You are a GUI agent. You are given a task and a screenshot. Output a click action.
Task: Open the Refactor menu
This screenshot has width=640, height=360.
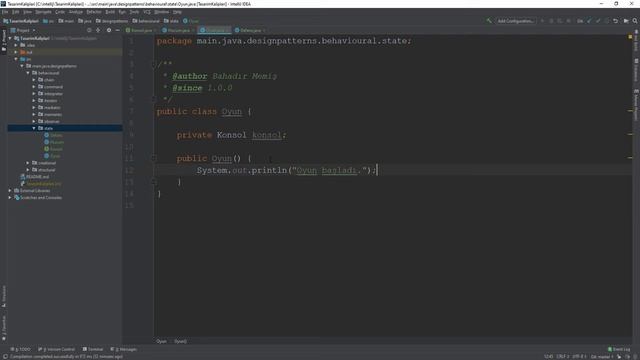point(93,12)
